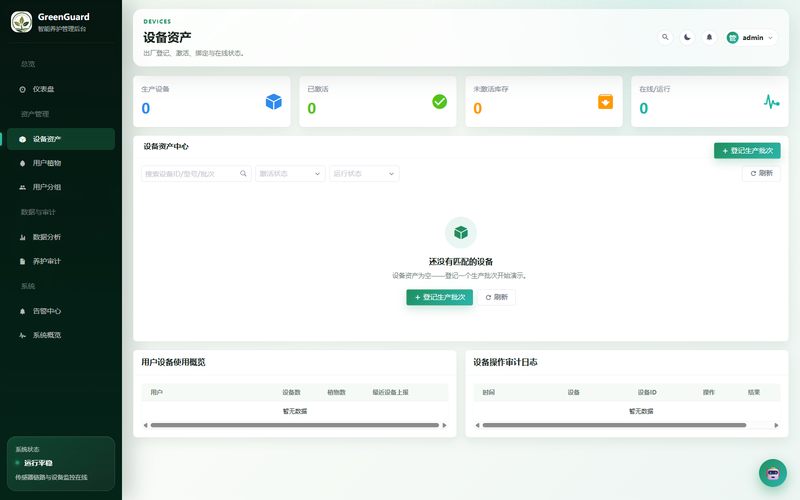This screenshot has width=800, height=500.
Task: Click the GreenGuard leaf logo
Action: (21, 22)
